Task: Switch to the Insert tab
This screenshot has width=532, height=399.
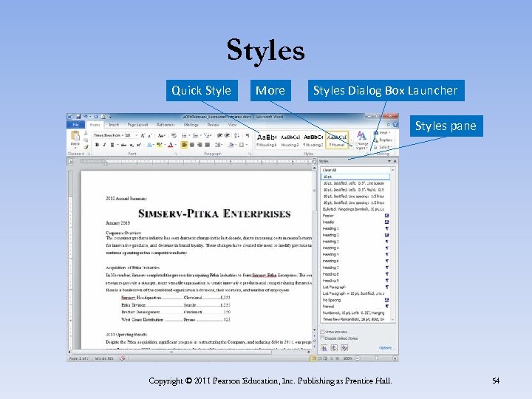Action: (x=114, y=125)
